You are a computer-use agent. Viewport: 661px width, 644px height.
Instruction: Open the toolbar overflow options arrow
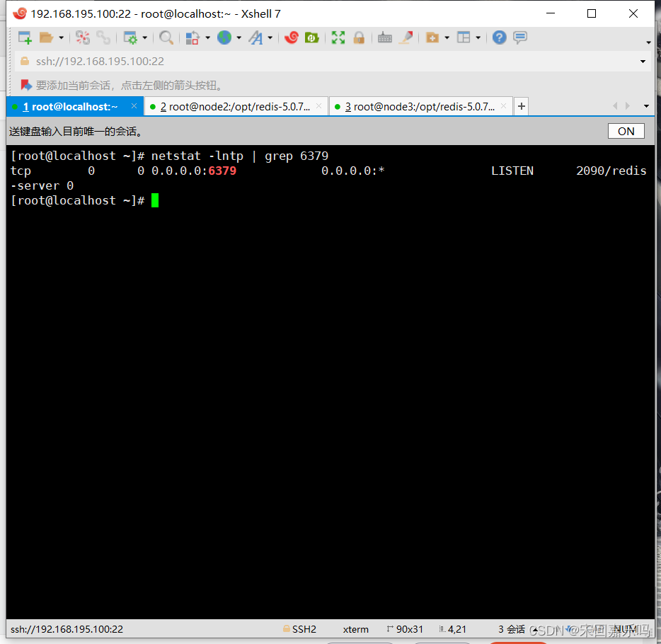click(648, 42)
